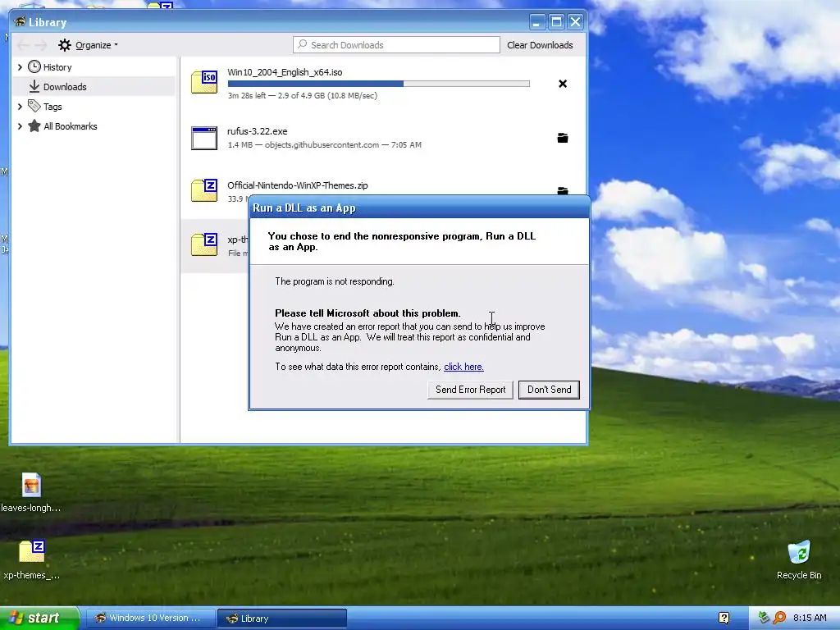The height and width of the screenshot is (630, 840).
Task: Click the All Bookmarks star icon
Action: tap(34, 126)
